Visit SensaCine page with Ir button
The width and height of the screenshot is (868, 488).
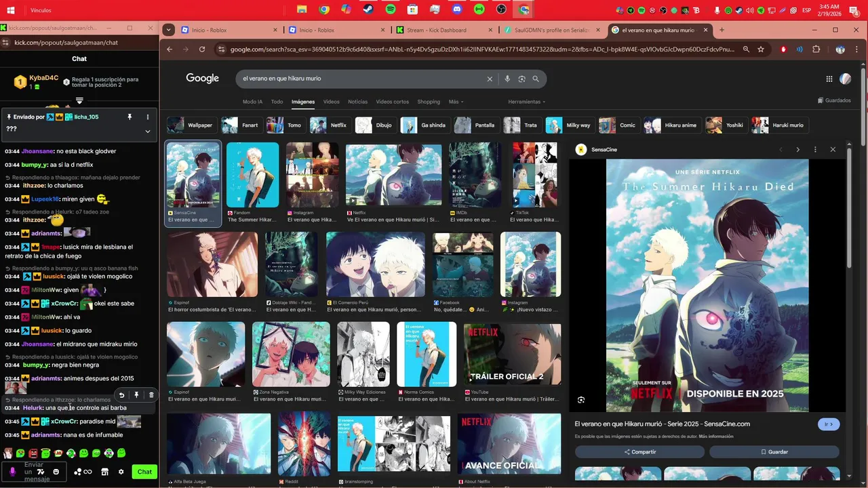(x=829, y=424)
